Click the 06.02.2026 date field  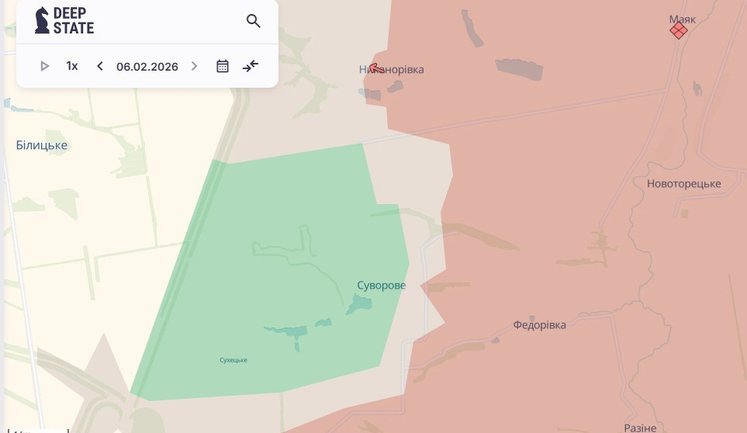(x=147, y=66)
